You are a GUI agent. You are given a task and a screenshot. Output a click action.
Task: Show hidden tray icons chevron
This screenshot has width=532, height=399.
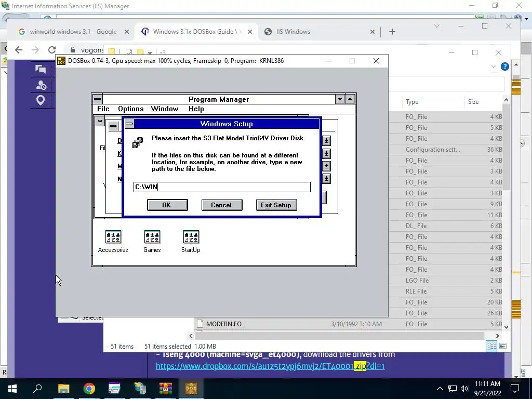[440, 389]
